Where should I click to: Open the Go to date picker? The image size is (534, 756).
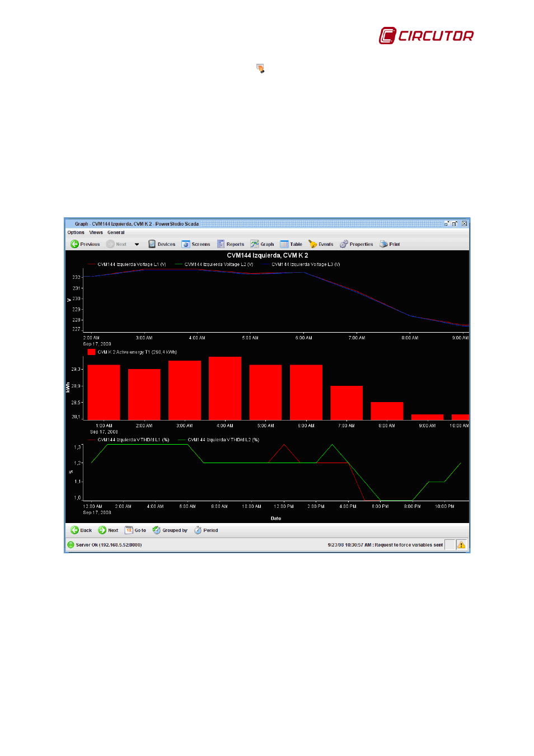(135, 530)
